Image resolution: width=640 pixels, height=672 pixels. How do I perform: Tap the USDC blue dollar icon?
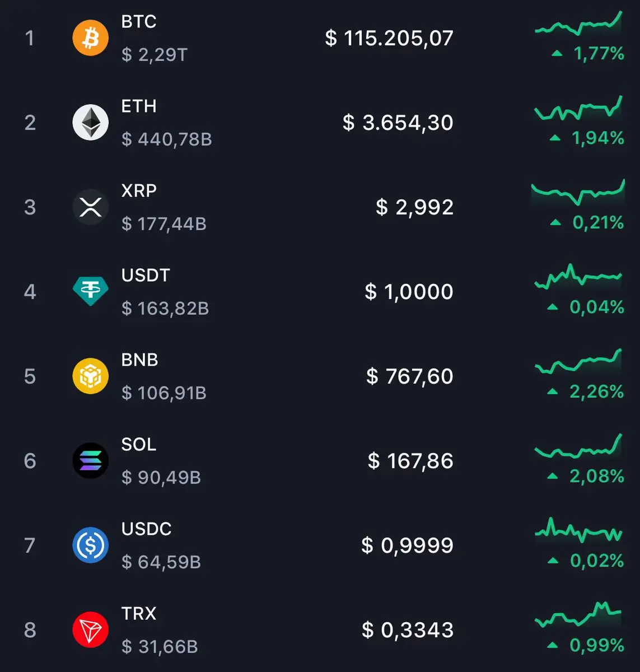click(90, 545)
